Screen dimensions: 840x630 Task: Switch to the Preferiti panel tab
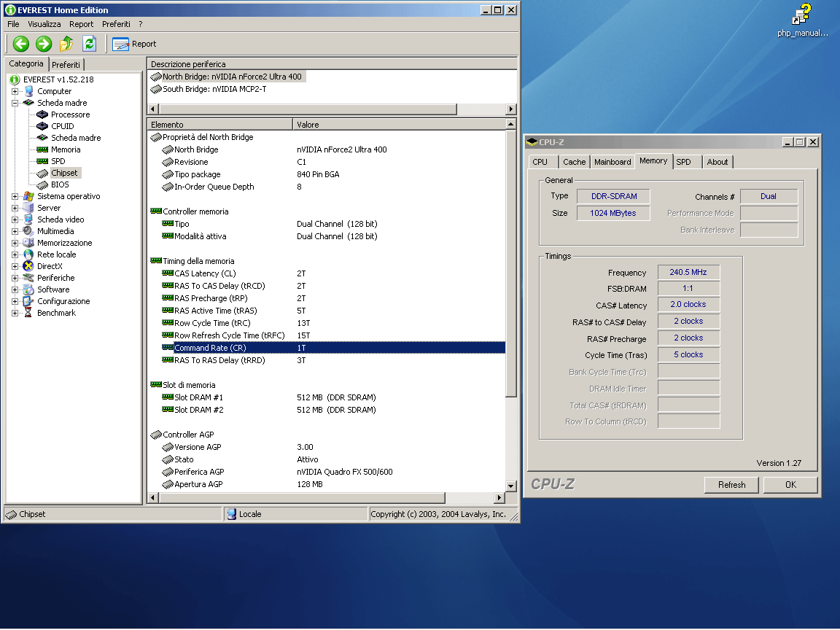pos(66,65)
